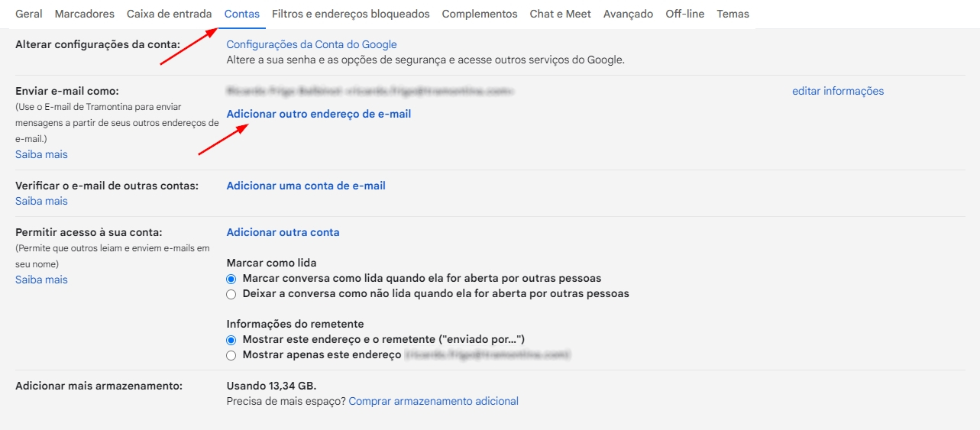Go to the Caixa de entrada tab

click(169, 14)
